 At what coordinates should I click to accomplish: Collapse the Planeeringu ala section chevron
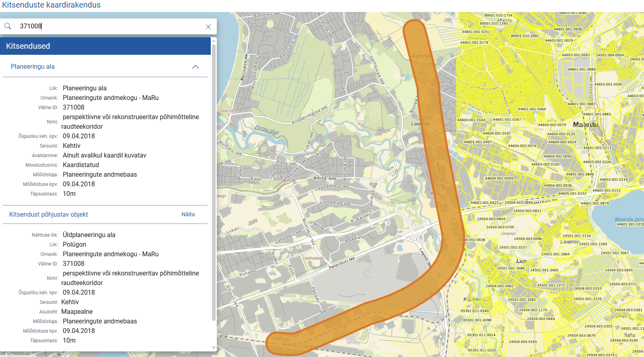(196, 67)
